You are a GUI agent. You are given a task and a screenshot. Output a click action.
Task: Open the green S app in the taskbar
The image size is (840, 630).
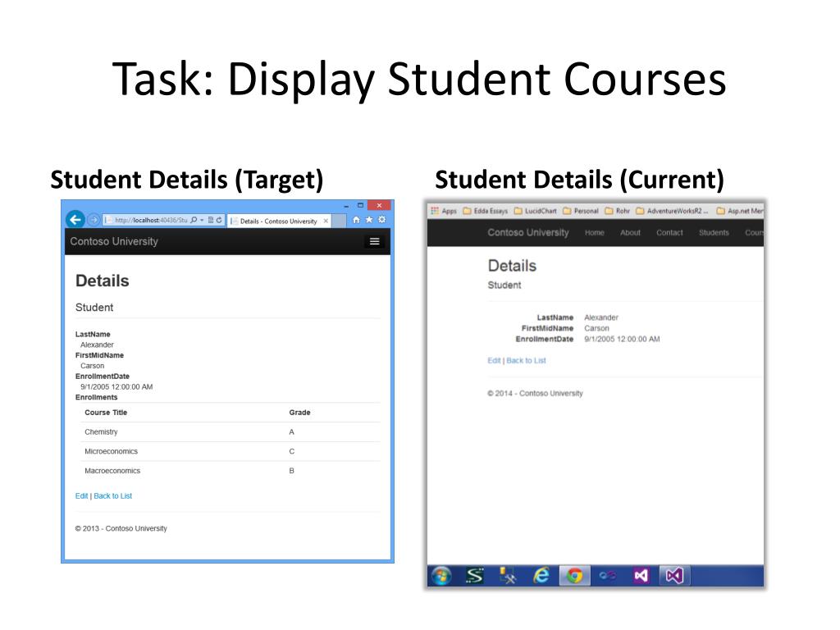[475, 576]
